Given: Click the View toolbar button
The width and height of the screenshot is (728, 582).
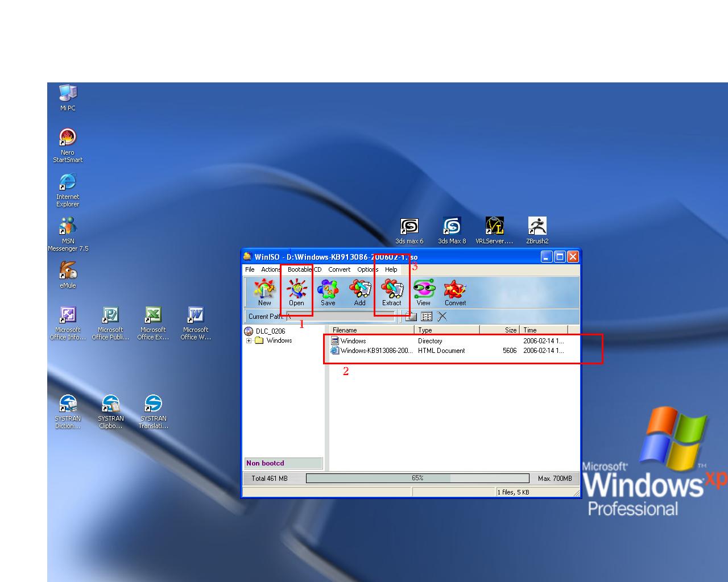Looking at the screenshot, I should (x=424, y=293).
